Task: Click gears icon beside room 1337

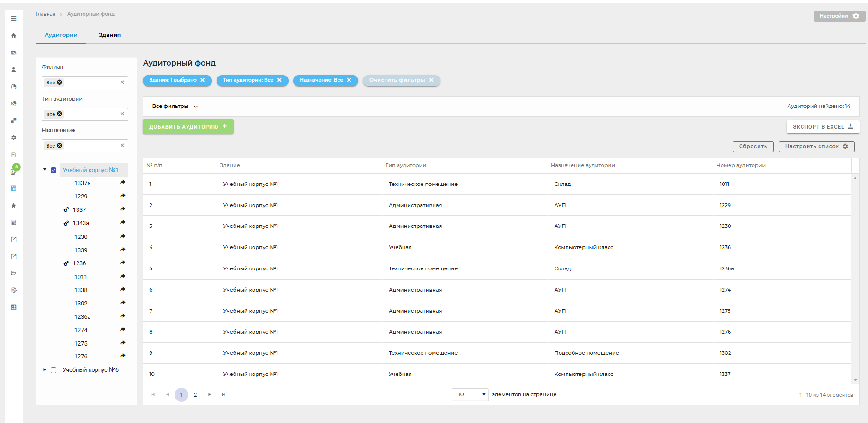Action: [66, 210]
